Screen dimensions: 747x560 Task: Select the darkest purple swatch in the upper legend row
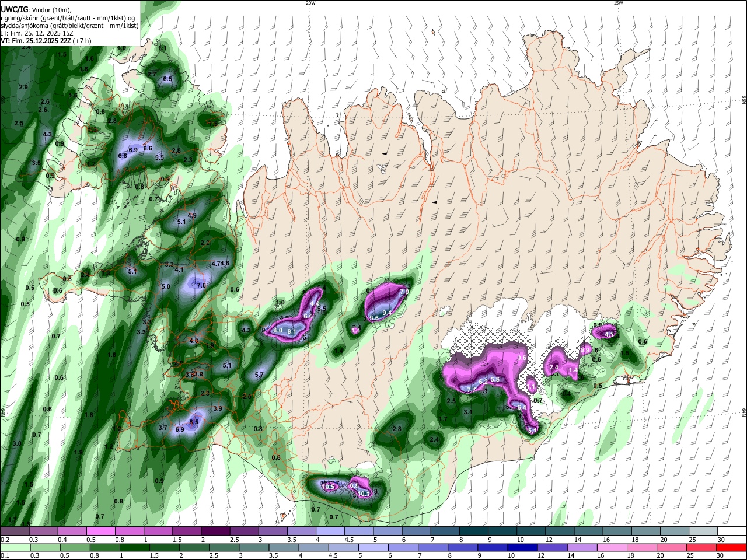(215, 531)
